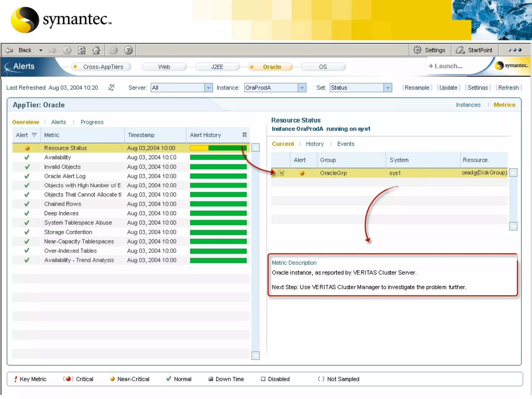The width and height of the screenshot is (532, 399).
Task: Click the Stop icon in toolbar
Action: point(67,50)
